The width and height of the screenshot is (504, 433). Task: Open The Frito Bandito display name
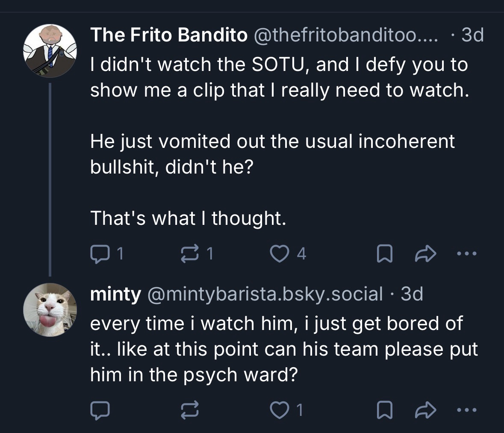168,36
